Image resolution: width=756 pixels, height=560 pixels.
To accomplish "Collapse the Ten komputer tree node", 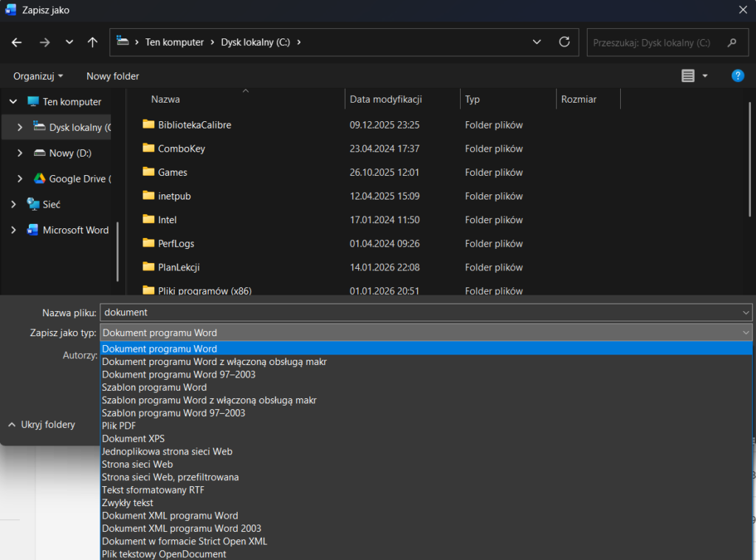I will [13, 102].
